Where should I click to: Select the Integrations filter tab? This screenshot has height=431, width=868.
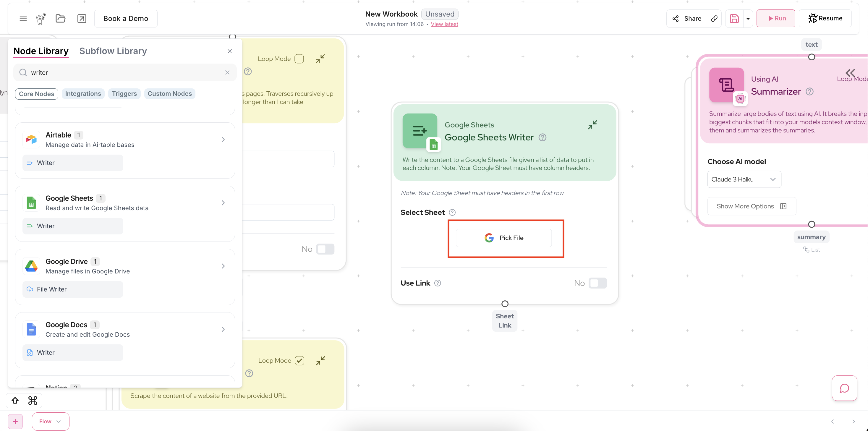pos(83,94)
